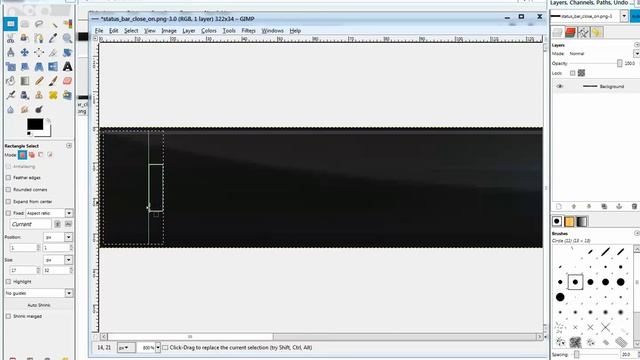The height and width of the screenshot is (360, 640).
Task: Open the Fixed Aspect ratio dropdown
Action: 49,213
